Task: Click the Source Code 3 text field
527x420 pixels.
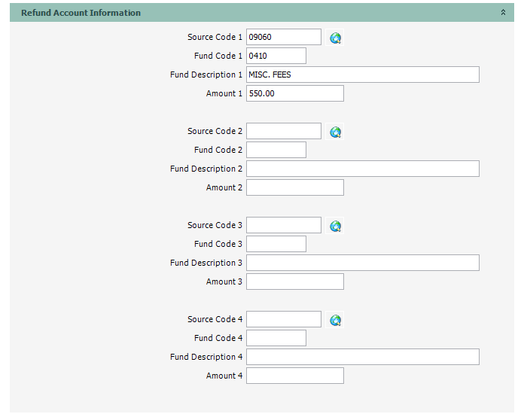Action: [x=283, y=225]
